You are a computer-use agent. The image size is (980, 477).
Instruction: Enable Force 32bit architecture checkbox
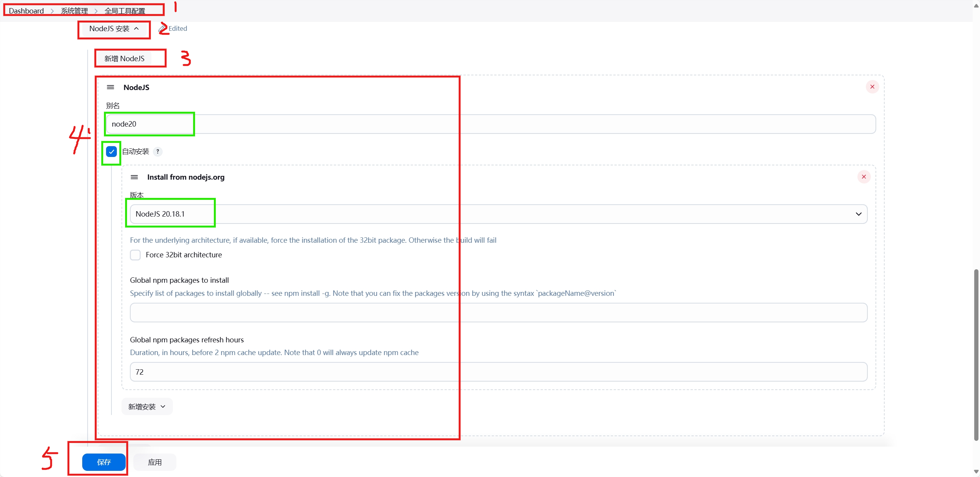point(135,255)
